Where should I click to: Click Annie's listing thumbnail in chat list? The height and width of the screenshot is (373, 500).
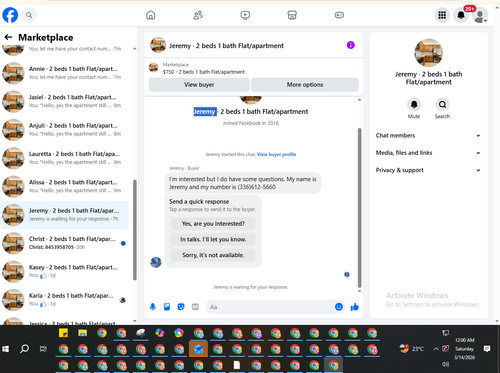13,73
